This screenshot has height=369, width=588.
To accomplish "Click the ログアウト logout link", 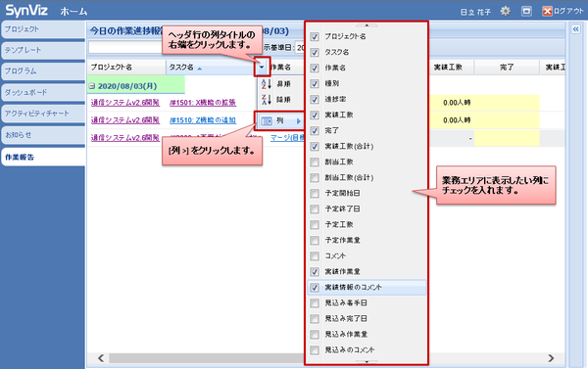I will (568, 11).
